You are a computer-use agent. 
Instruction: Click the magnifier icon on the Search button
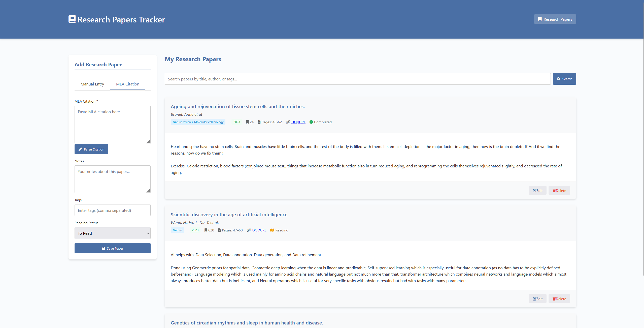click(559, 79)
